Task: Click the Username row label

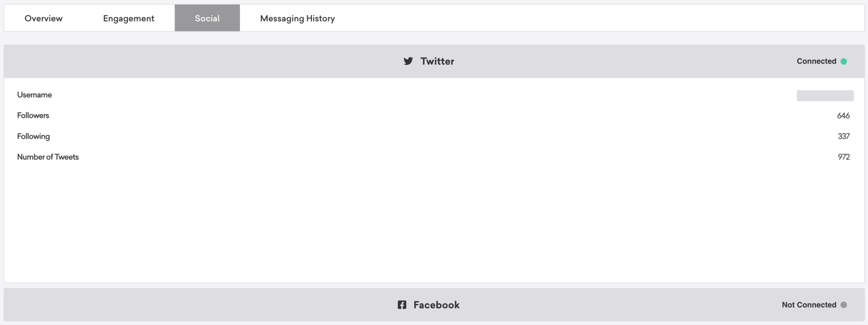Action: 34,95
